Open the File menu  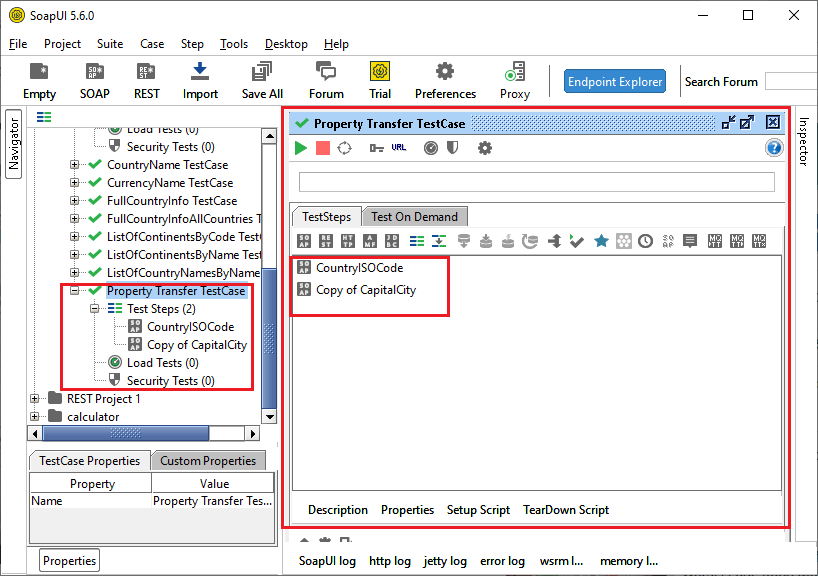pyautogui.click(x=18, y=44)
